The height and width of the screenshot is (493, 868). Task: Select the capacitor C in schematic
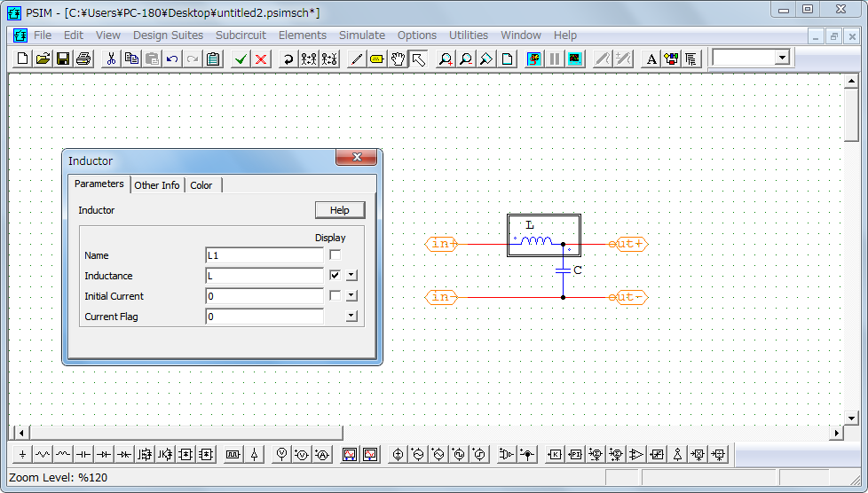(x=564, y=270)
